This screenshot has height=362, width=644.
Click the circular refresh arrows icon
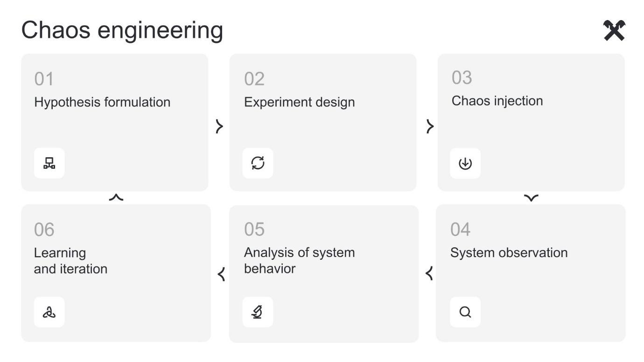[258, 163]
